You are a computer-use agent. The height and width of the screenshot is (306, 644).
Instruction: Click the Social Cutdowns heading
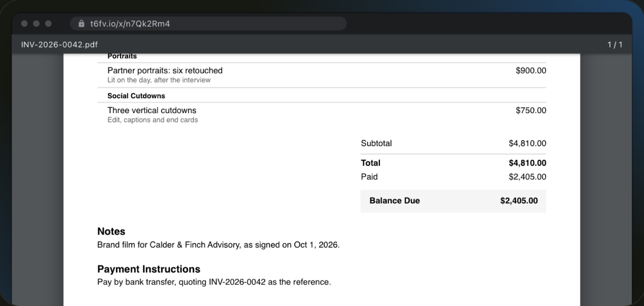(x=136, y=96)
